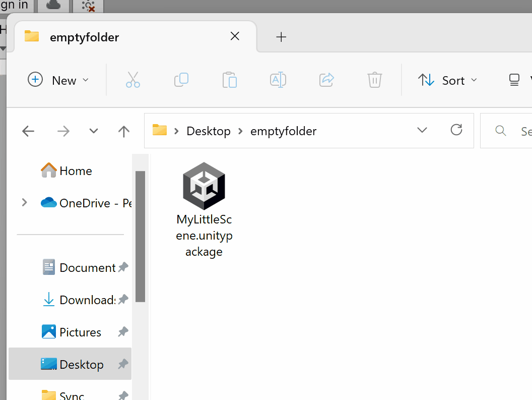
Task: Refresh the current folder view
Action: point(456,130)
